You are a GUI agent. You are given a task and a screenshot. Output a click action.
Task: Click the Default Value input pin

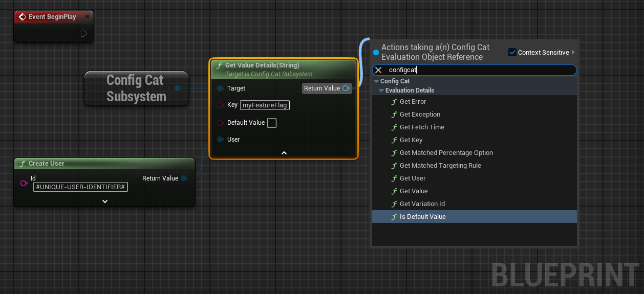220,123
